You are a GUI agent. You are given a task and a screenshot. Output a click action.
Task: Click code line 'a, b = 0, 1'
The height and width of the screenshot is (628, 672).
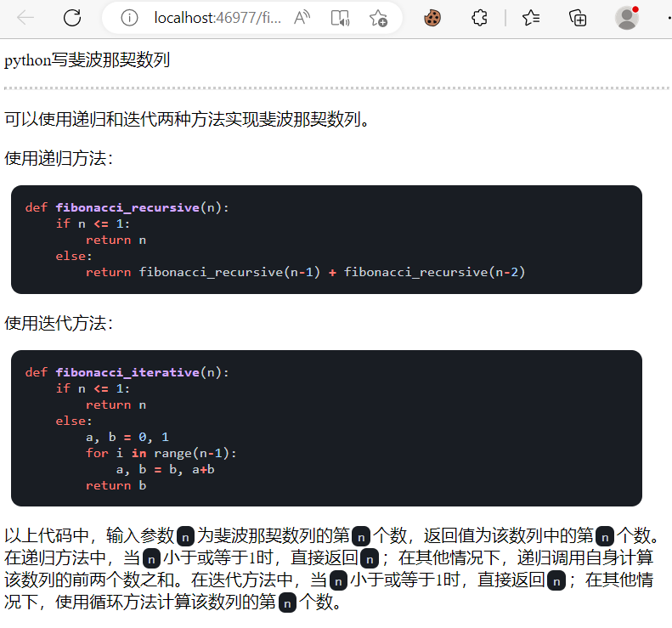(127, 437)
